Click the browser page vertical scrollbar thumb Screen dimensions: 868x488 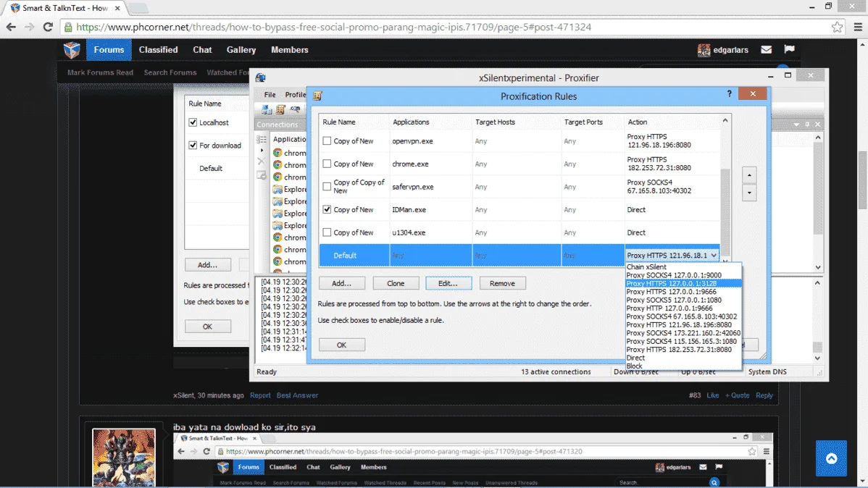862,180
